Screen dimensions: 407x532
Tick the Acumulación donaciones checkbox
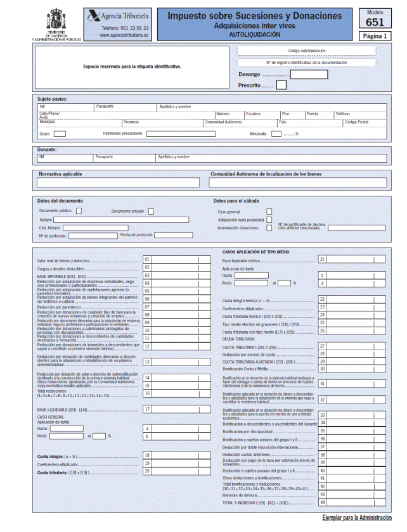pyautogui.click(x=269, y=228)
